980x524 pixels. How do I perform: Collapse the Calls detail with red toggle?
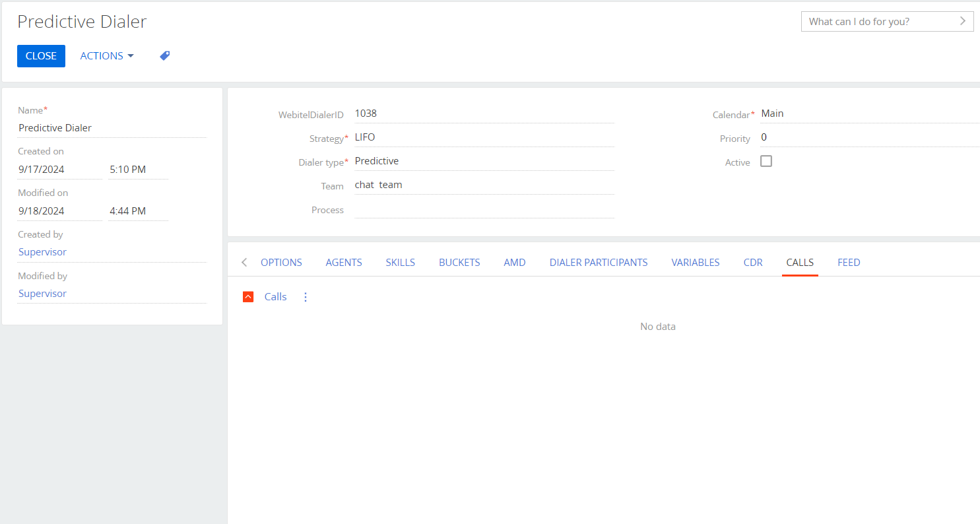click(x=248, y=297)
